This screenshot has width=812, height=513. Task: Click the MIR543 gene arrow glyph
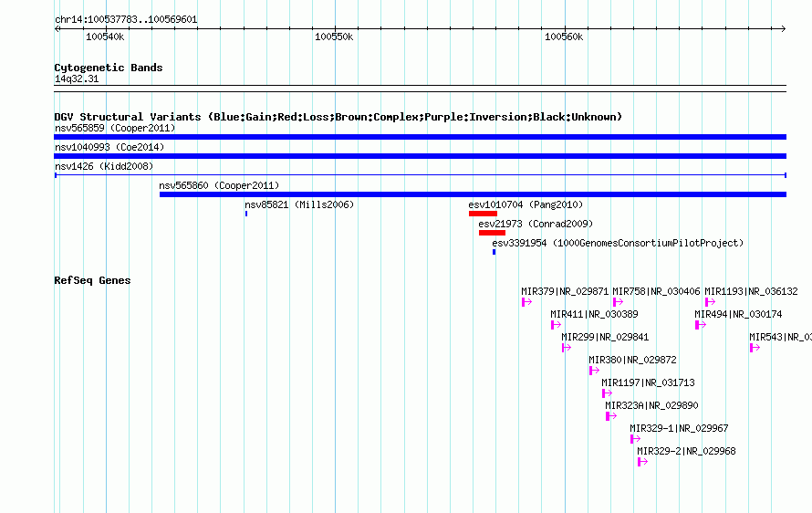click(755, 348)
